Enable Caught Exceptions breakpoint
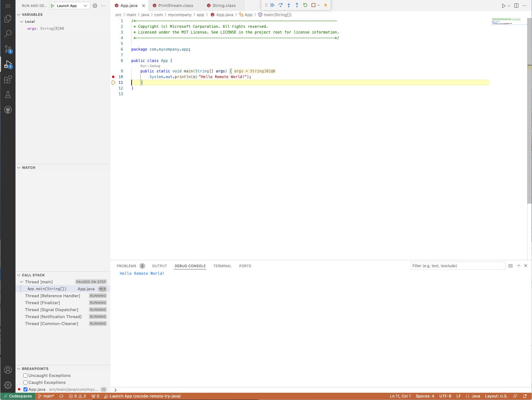 tap(26, 383)
